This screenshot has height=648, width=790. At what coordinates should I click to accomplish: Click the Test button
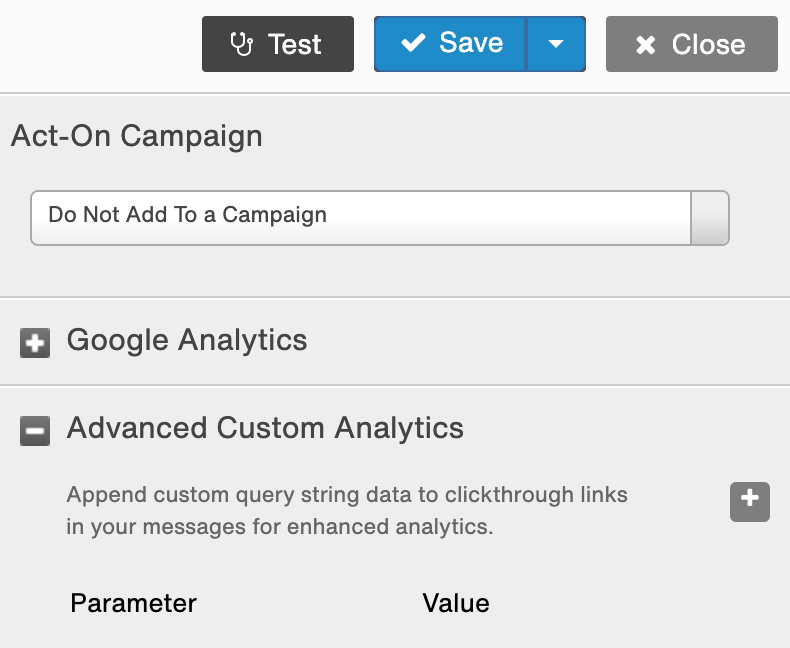[278, 44]
